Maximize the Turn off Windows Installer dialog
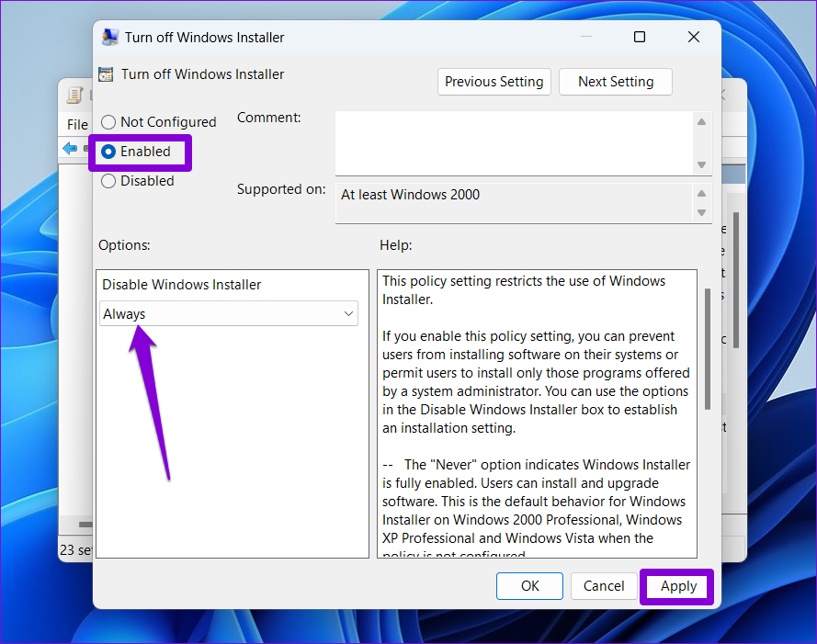Image resolution: width=817 pixels, height=644 pixels. [640, 38]
